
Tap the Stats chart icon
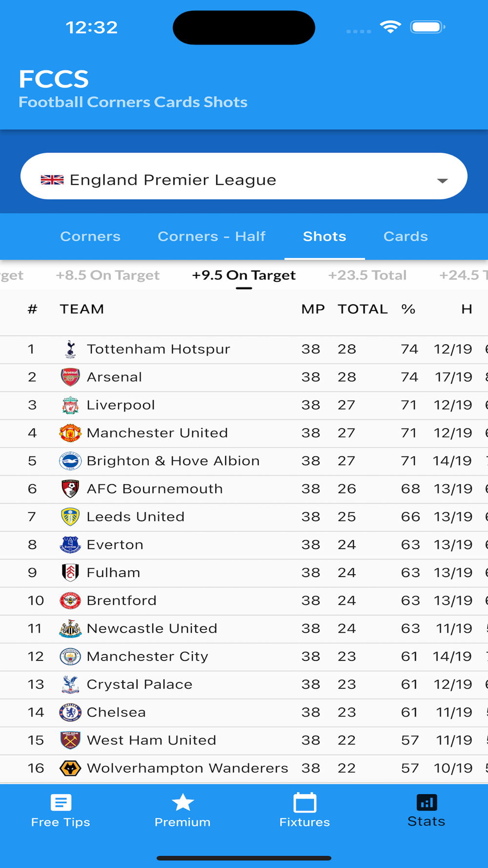coord(427,803)
